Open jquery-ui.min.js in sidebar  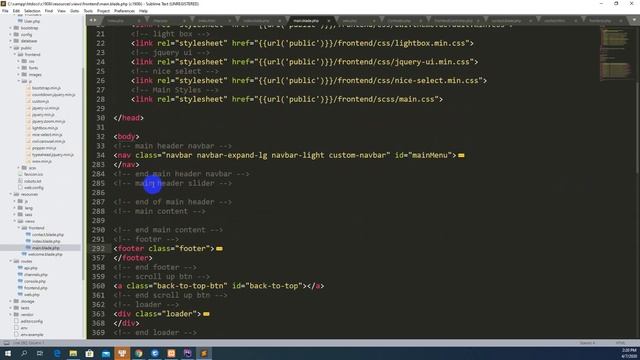[45, 108]
